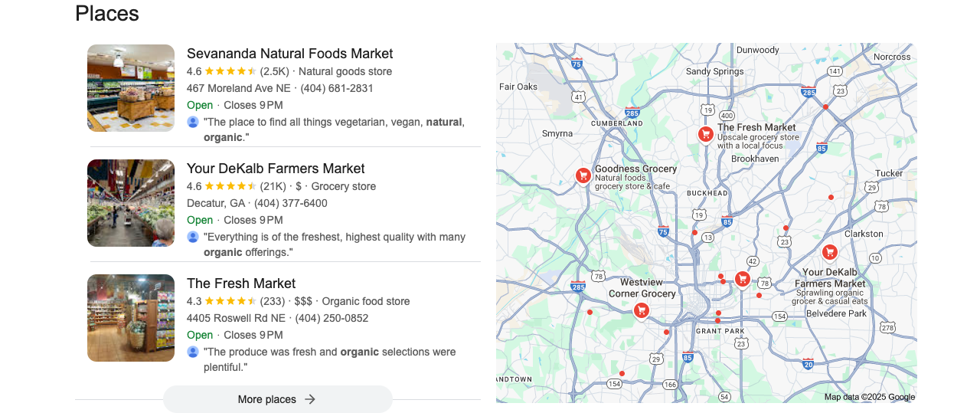Click the arrow icon in More places
This screenshot has width=980, height=413.
click(x=310, y=399)
